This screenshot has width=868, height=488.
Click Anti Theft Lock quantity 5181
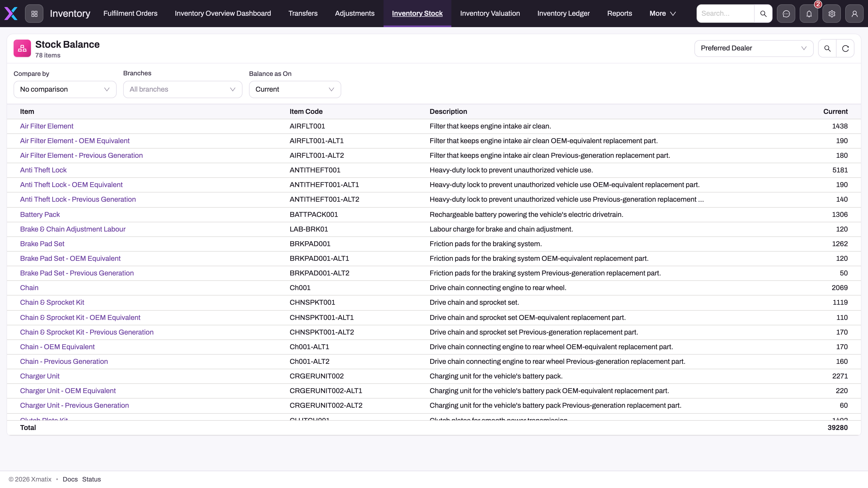tap(840, 170)
